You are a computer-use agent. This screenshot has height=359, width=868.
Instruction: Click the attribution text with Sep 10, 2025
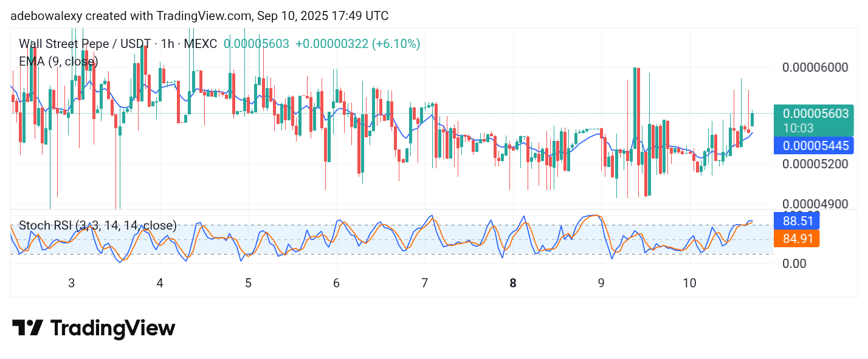click(199, 16)
